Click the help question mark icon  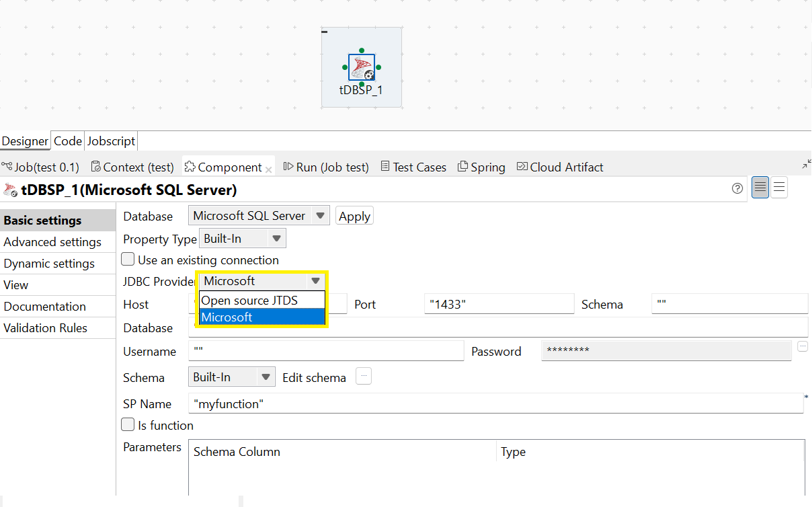[737, 188]
